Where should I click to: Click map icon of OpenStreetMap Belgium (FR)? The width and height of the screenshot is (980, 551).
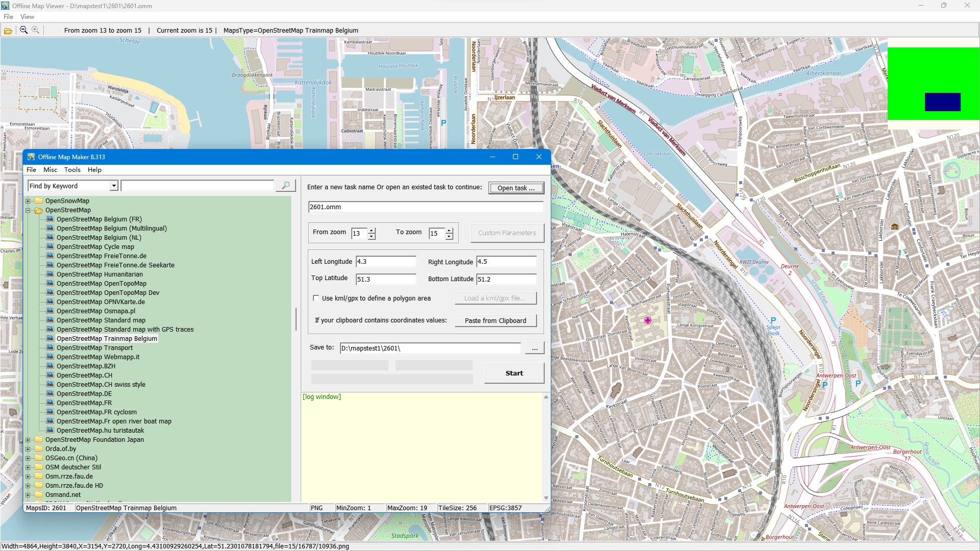[50, 219]
